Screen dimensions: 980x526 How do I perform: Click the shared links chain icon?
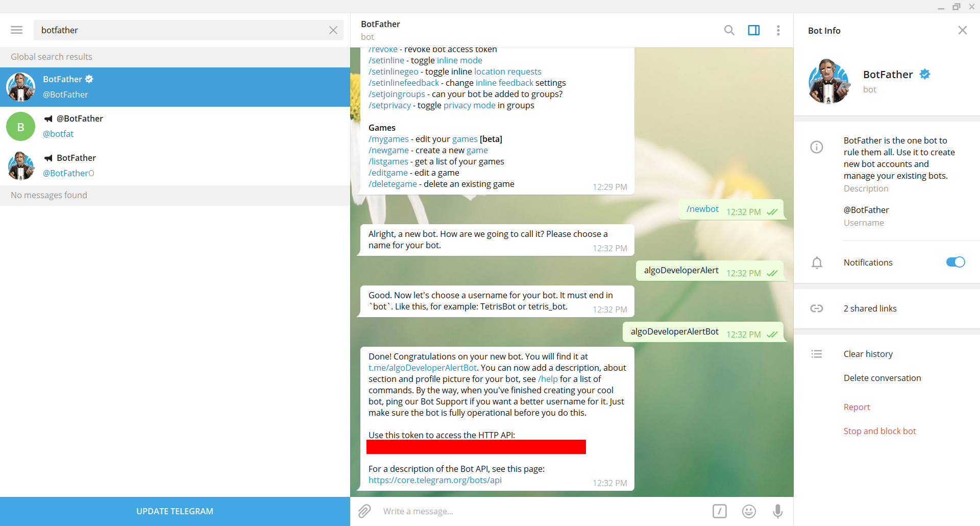point(817,308)
